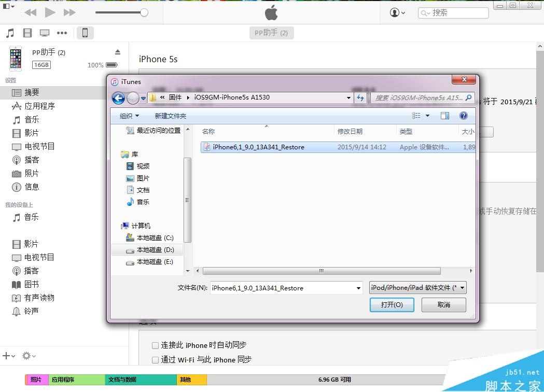Go back in the file dialog
544x392 pixels.
point(118,98)
